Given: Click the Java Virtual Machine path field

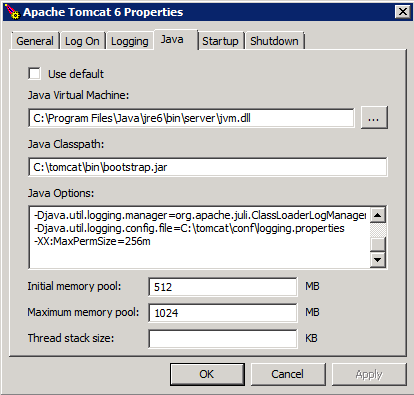Looking at the screenshot, I should (x=191, y=118).
